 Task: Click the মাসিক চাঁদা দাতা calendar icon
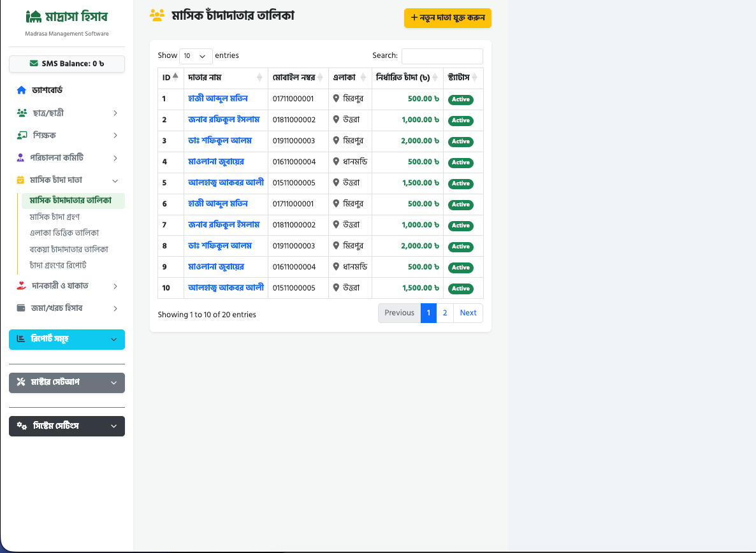(20, 180)
